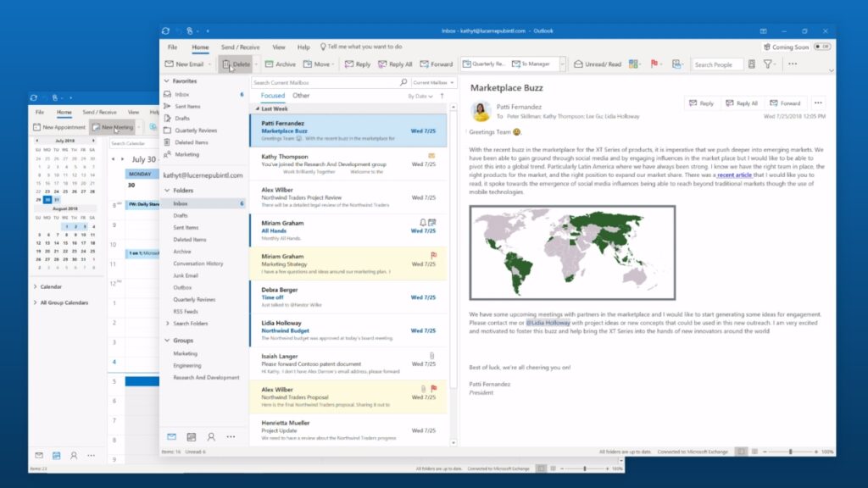Switch to the Other inbox tab

(x=301, y=96)
